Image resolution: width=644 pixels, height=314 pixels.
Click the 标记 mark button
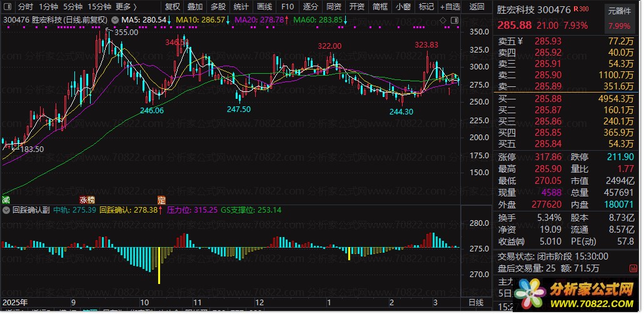pyautogui.click(x=426, y=7)
